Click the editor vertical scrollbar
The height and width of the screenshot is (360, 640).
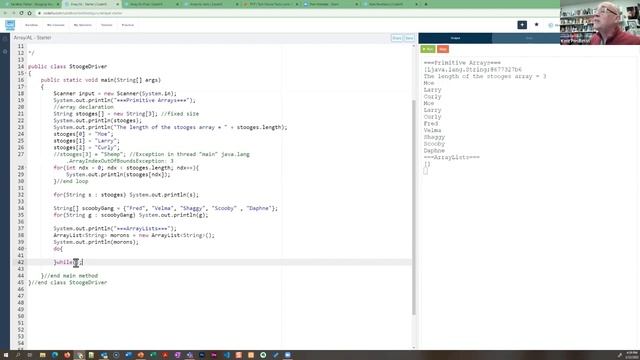click(x=413, y=207)
